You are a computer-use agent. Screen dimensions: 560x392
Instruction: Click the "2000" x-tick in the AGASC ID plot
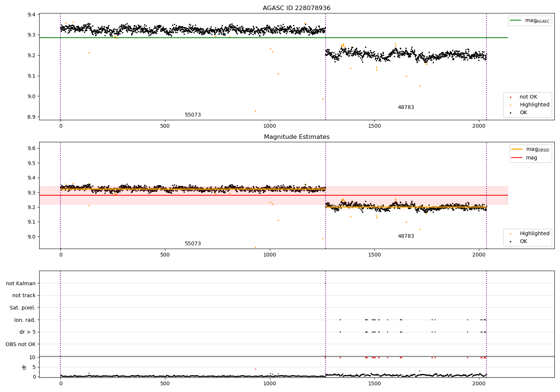(x=479, y=126)
